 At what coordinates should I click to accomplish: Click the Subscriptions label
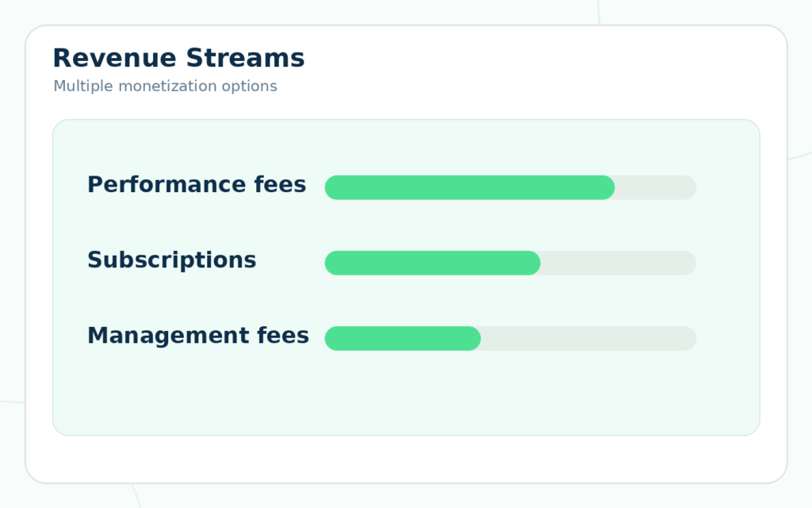point(171,260)
